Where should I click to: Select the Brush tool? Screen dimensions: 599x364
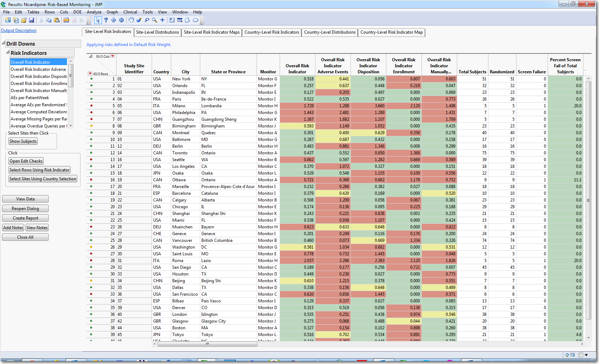point(139,20)
